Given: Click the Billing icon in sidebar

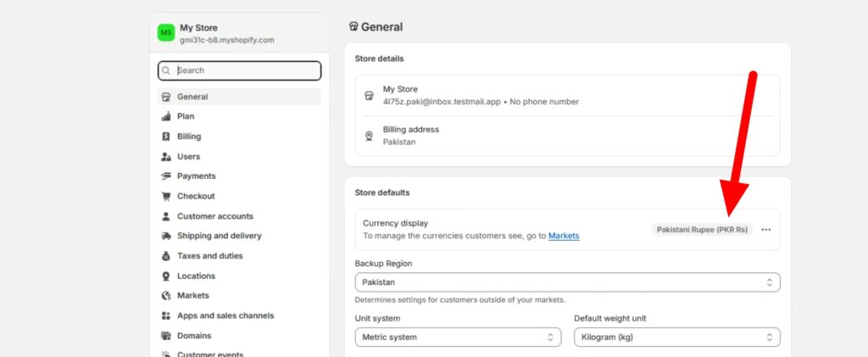Looking at the screenshot, I should tap(166, 137).
